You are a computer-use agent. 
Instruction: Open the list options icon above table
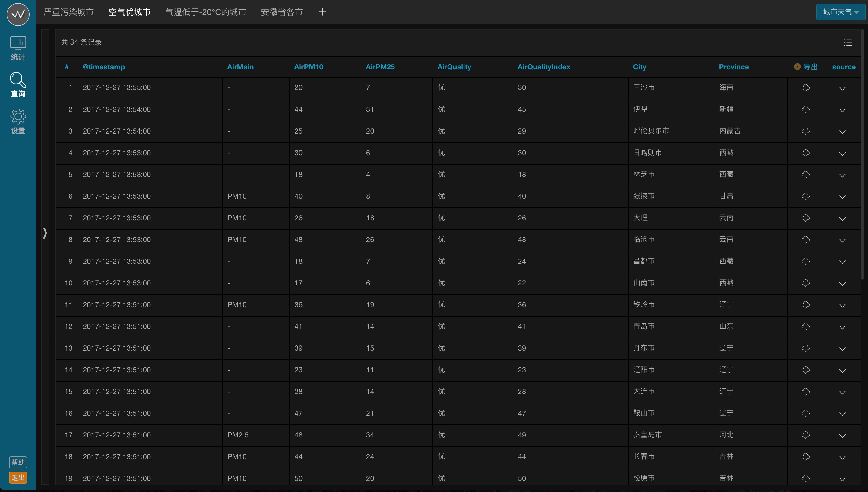848,43
